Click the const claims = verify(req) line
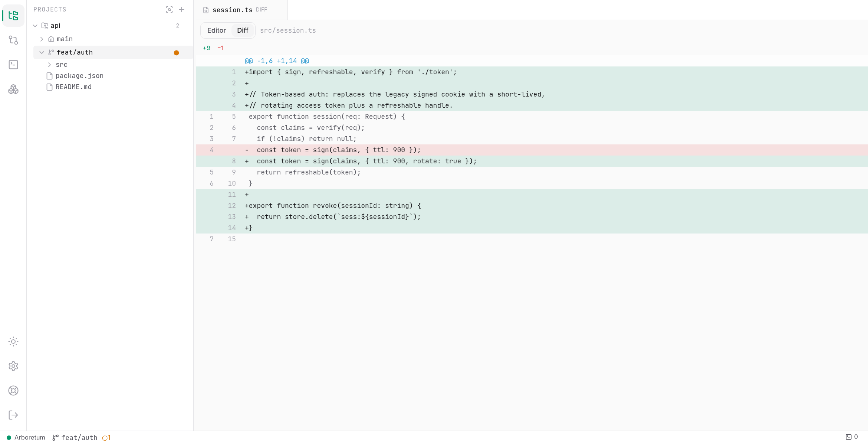868x444 pixels. point(532,128)
